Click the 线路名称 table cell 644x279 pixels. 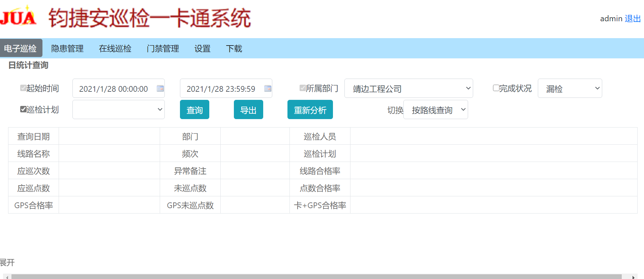click(x=34, y=154)
